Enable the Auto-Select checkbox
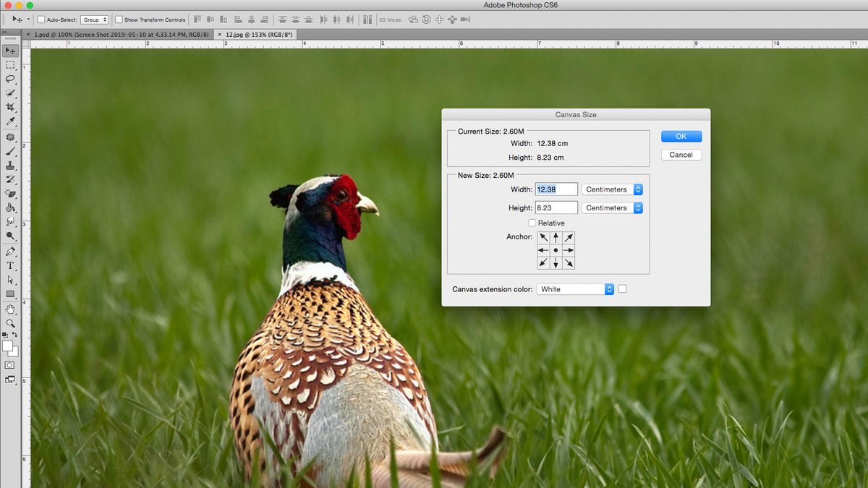This screenshot has width=868, height=488. [42, 20]
